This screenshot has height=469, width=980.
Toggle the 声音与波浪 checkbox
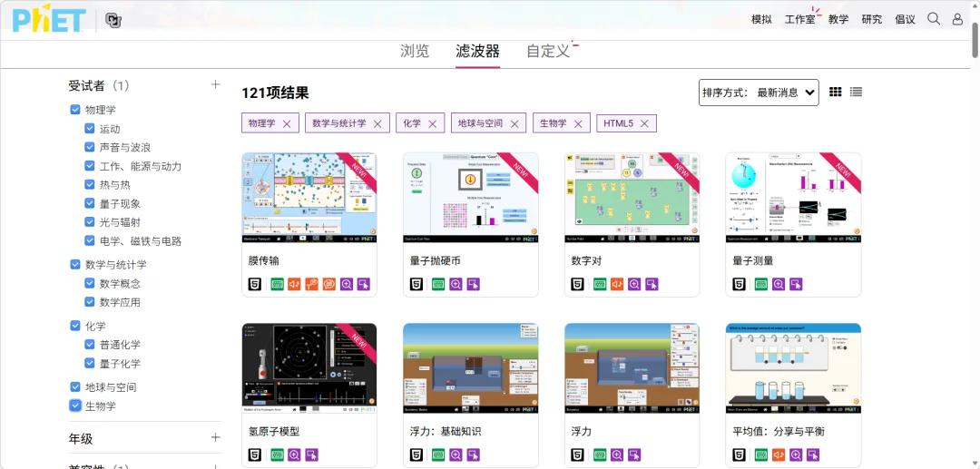point(89,147)
